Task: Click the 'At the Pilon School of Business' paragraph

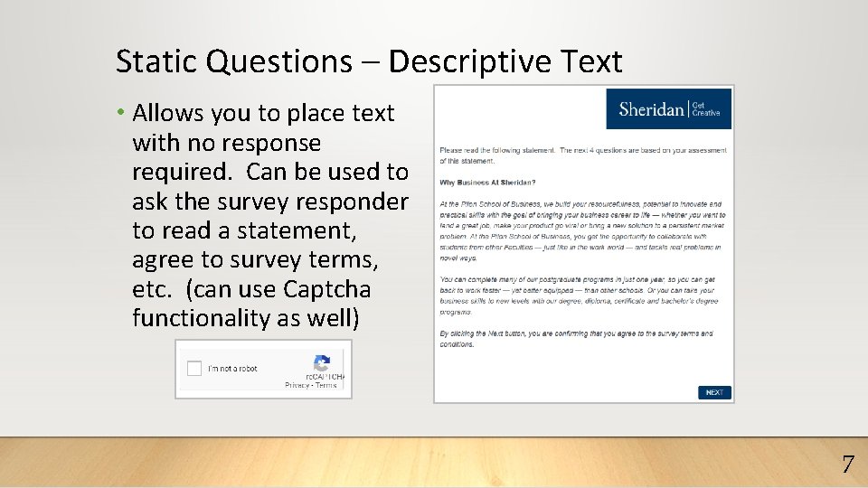Action: pyautogui.click(x=582, y=230)
